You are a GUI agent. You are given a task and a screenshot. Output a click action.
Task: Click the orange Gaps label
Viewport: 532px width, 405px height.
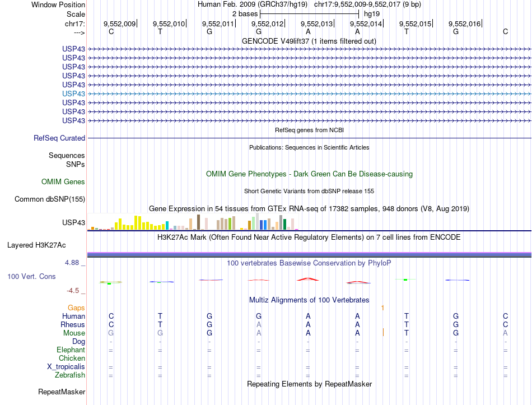76,308
